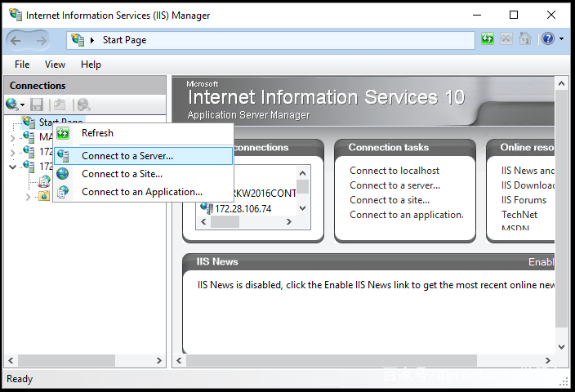Click Connect to a site task link
This screenshot has width=575, height=392.
390,200
